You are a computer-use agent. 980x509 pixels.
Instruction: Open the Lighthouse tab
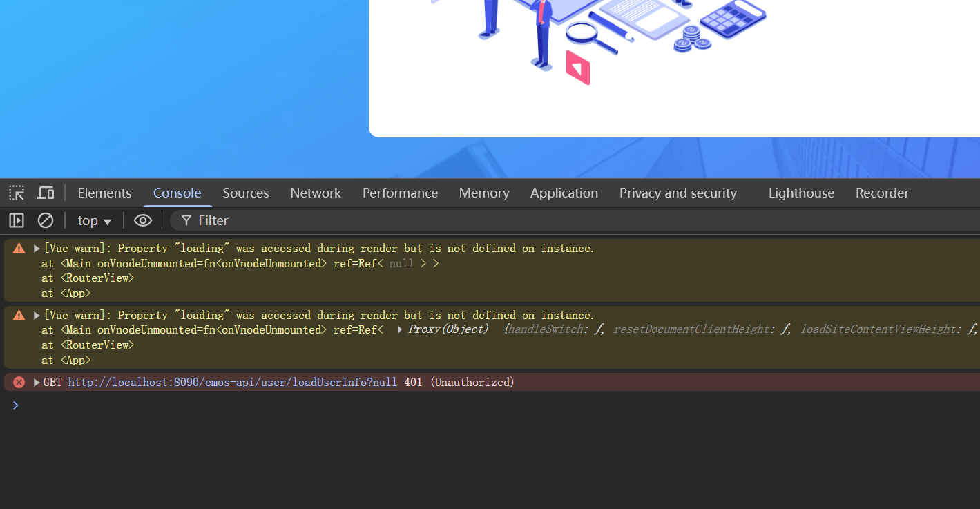(801, 193)
